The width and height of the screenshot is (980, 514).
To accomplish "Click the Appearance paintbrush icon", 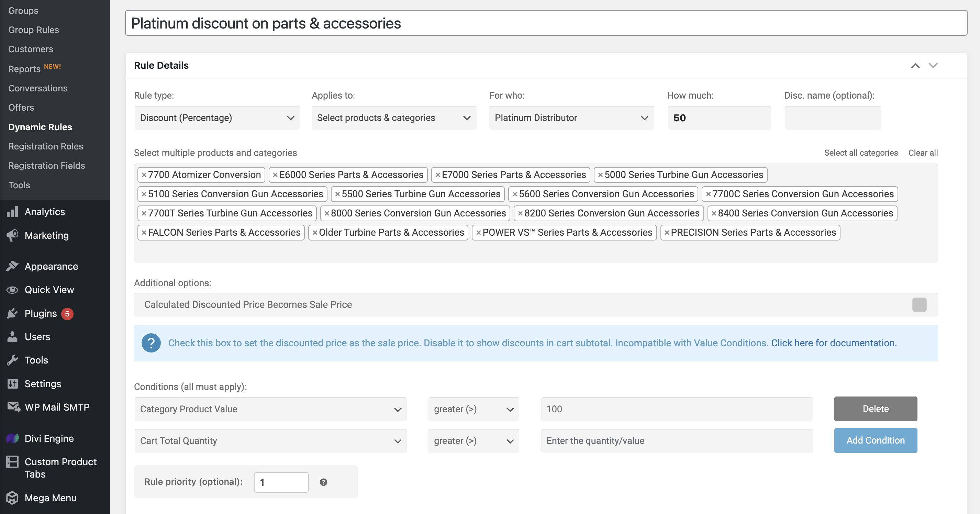I will click(x=12, y=266).
